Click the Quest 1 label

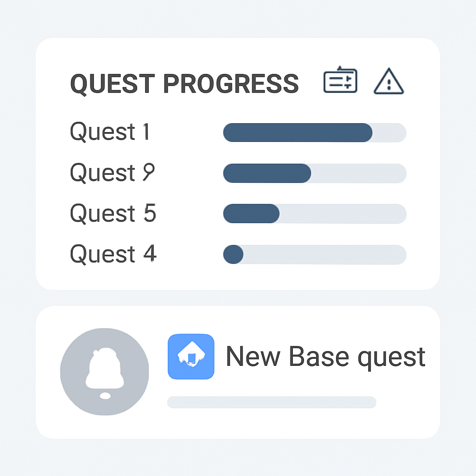(x=110, y=132)
